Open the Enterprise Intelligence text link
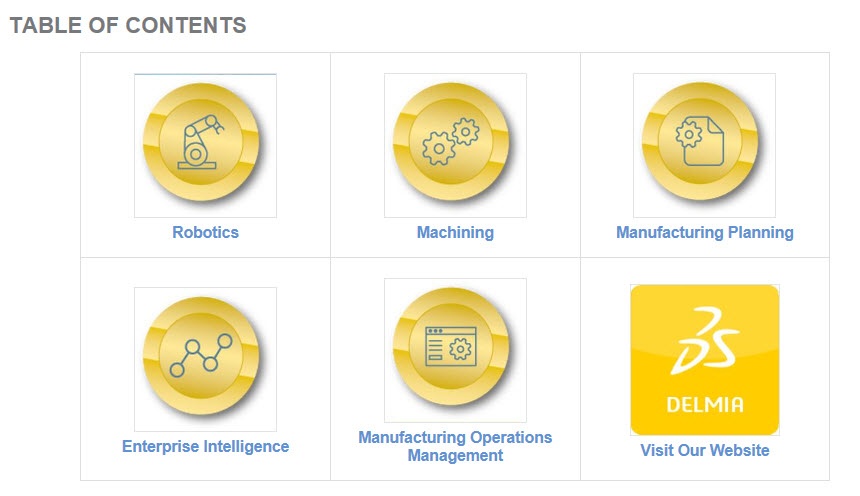 pyautogui.click(x=205, y=446)
